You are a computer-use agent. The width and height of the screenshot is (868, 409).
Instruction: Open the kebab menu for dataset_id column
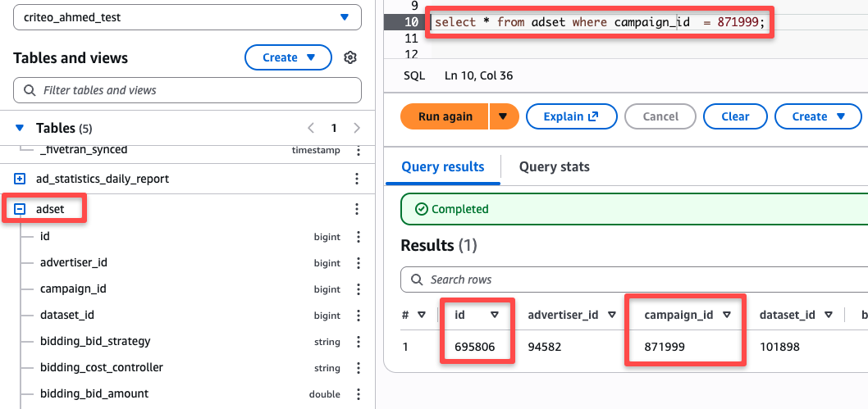(x=359, y=316)
